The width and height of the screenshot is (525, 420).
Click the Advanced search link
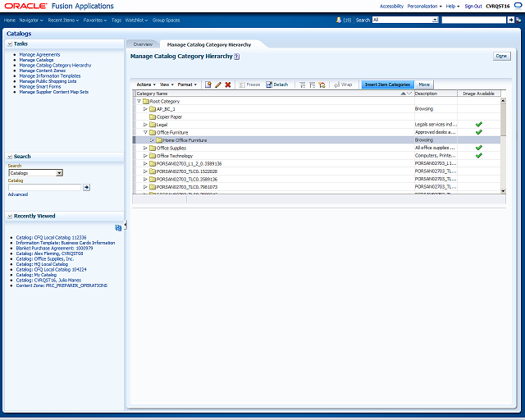point(18,194)
